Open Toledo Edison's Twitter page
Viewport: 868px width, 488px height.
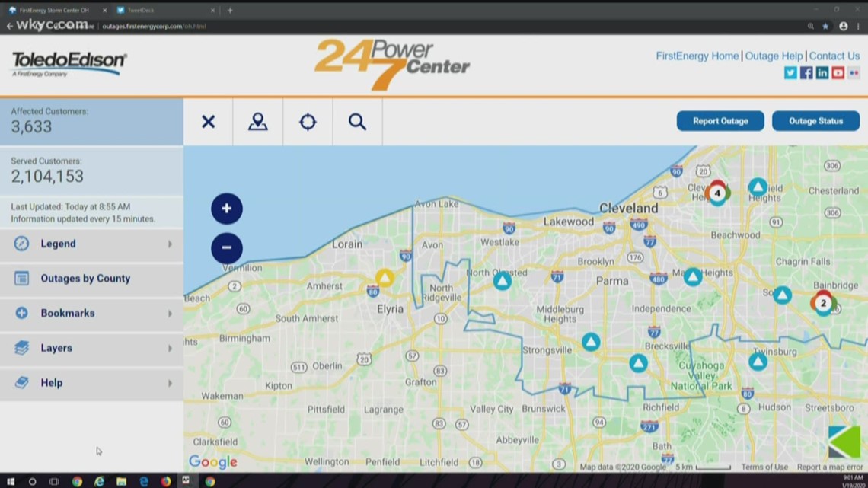790,72
